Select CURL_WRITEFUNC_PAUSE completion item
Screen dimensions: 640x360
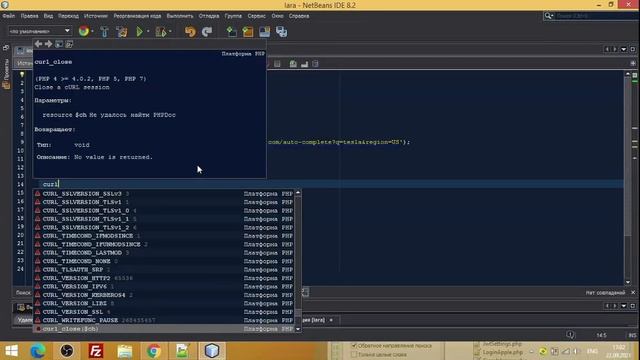[164, 320]
